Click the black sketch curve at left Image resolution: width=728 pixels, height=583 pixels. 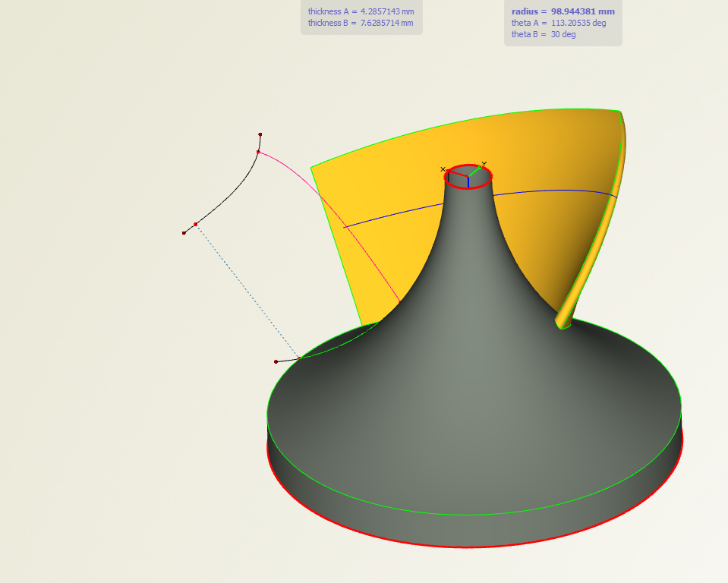[232, 191]
